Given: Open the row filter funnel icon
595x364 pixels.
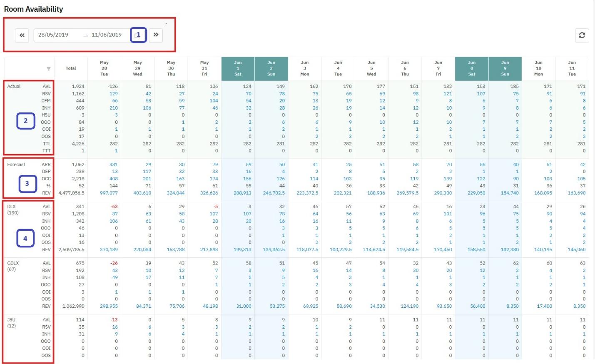Looking at the screenshot, I should (49, 69).
